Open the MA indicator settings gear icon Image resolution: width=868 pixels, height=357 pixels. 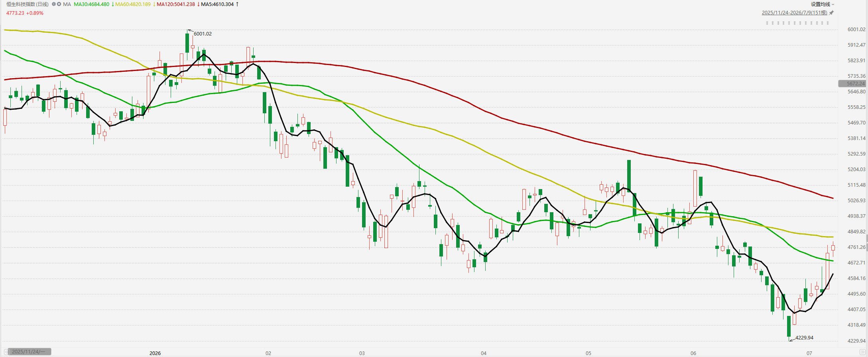coord(54,4)
